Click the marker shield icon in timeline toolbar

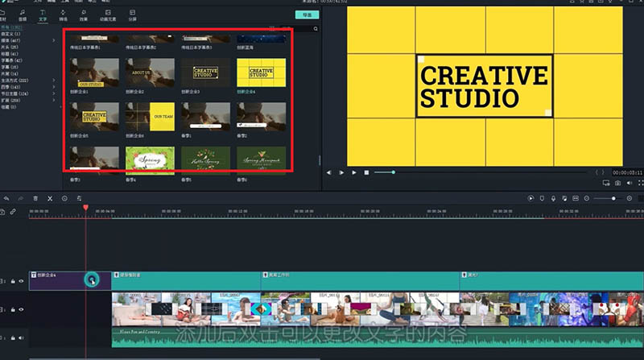pos(543,198)
